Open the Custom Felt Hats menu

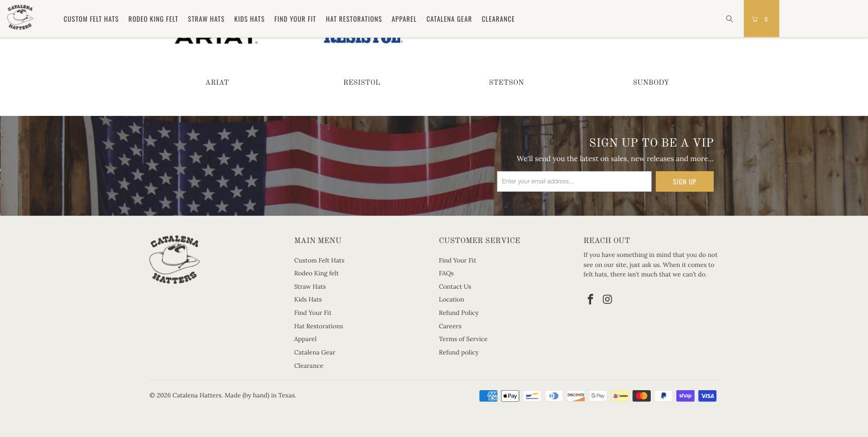click(91, 19)
